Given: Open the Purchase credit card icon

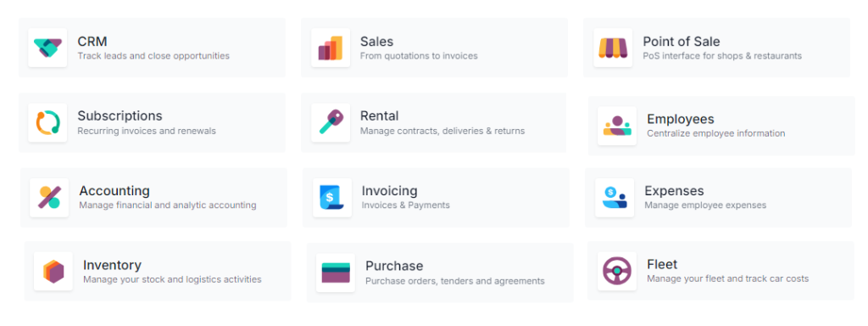Looking at the screenshot, I should point(336,273).
